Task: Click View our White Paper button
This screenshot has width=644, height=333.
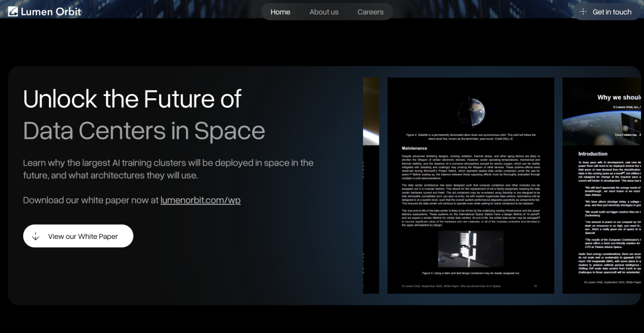Action: [78, 236]
